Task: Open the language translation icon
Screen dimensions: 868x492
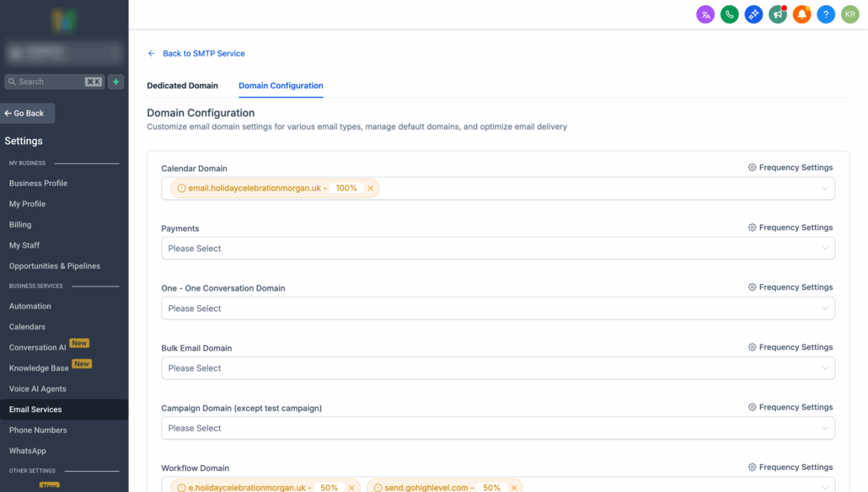Action: click(705, 14)
